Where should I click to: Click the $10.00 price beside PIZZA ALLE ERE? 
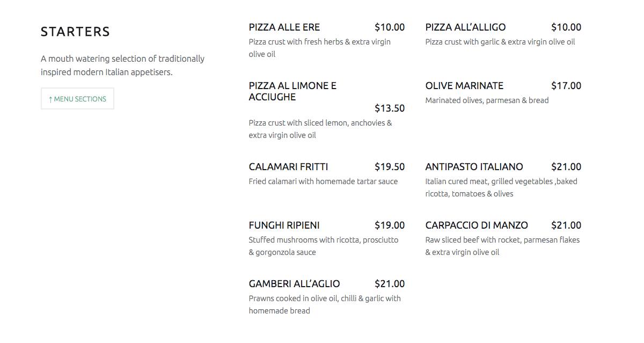tap(390, 27)
